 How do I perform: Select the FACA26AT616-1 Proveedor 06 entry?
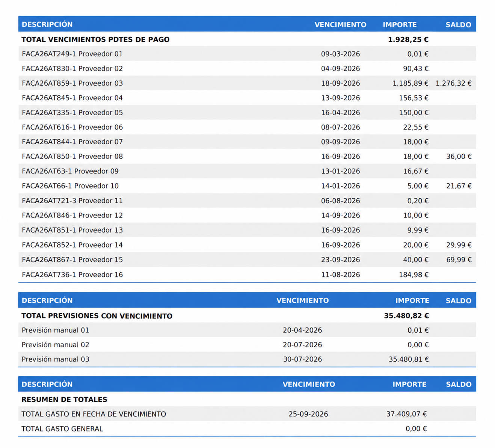point(247,127)
